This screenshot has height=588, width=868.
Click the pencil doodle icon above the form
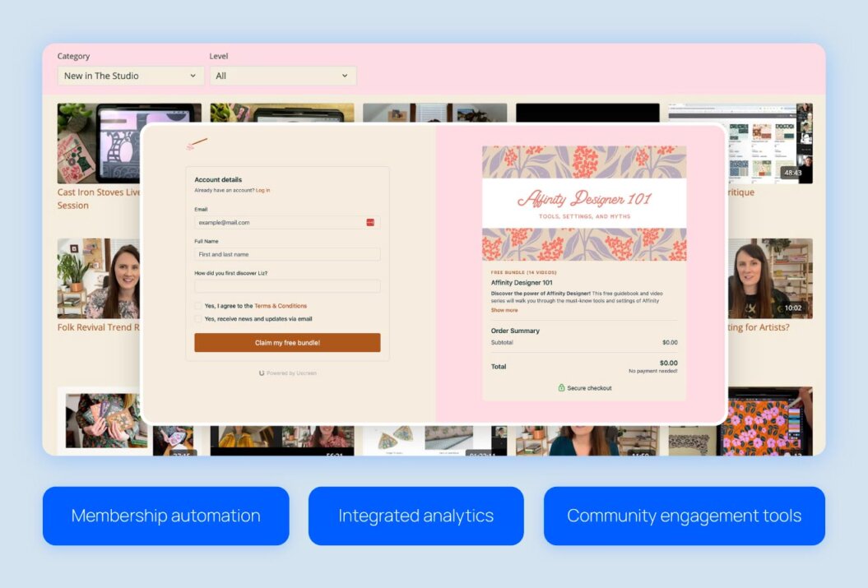(198, 141)
